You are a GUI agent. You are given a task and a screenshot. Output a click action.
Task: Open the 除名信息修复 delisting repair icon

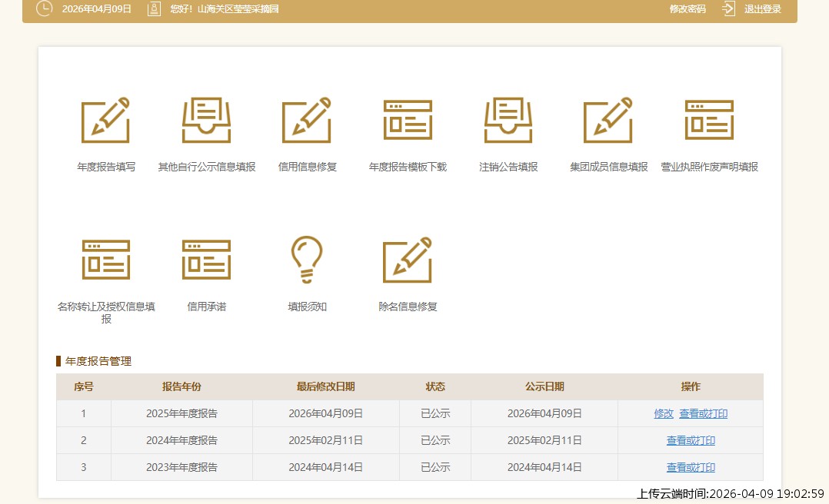[x=408, y=259]
